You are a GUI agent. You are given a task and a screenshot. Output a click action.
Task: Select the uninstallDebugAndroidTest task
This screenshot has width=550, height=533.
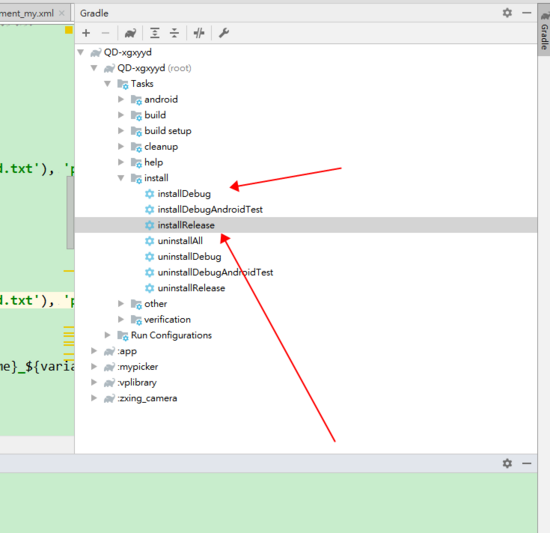pos(215,272)
